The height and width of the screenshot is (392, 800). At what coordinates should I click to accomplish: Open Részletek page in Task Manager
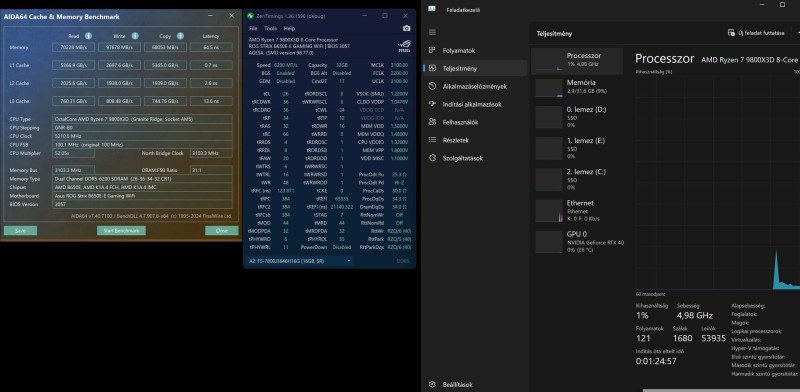[x=475, y=140]
